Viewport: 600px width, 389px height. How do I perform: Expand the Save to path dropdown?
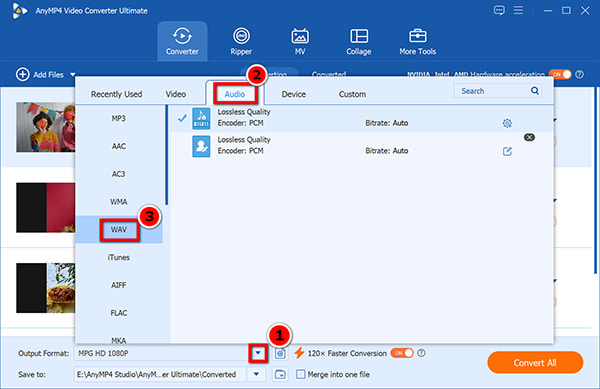coord(256,374)
